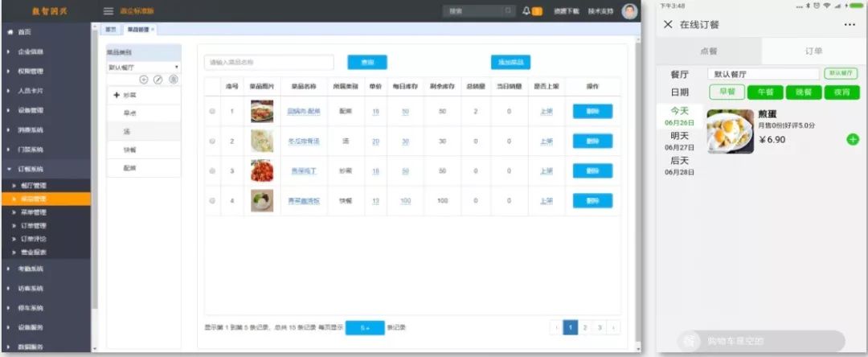Open the 默认餐厅 restaurant dropdown

point(143,67)
